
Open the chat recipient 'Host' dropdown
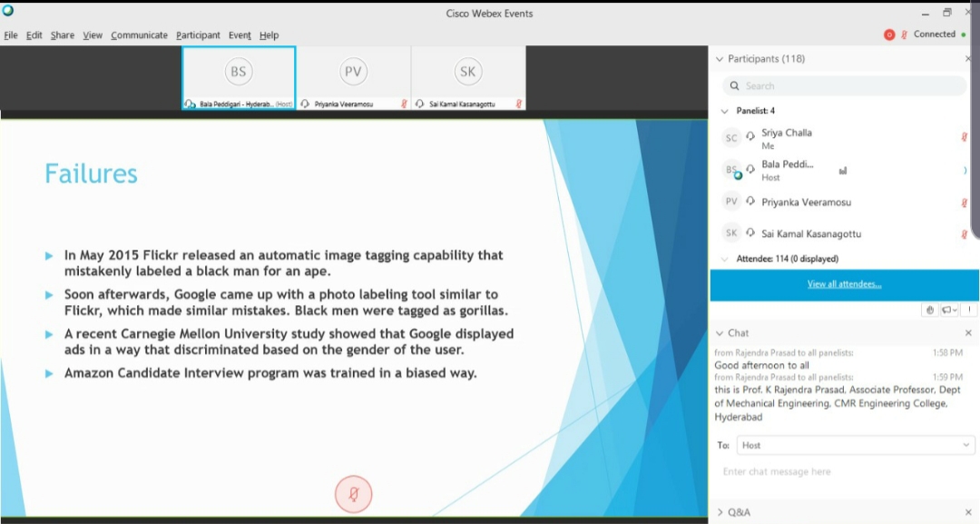(x=854, y=445)
